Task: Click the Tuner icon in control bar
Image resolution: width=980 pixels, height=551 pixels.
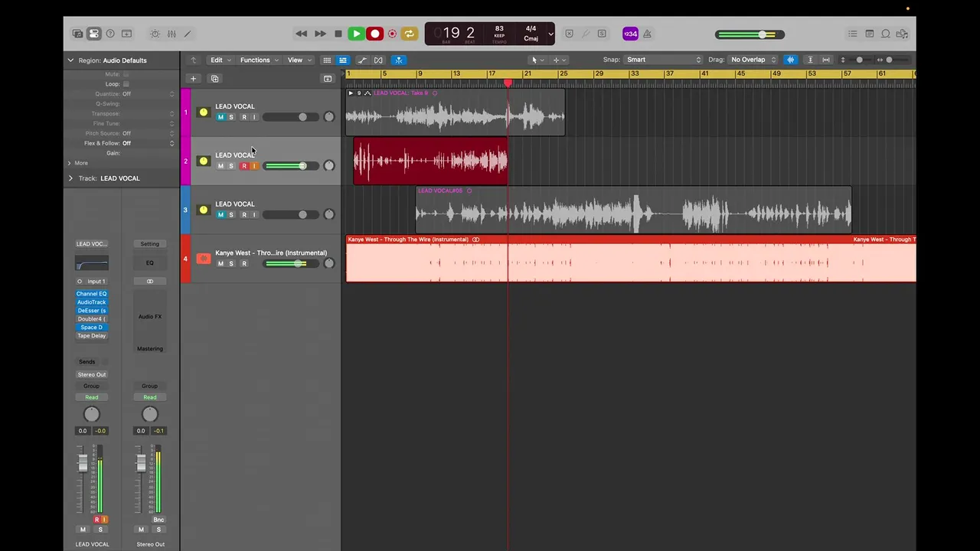Action: [x=586, y=34]
